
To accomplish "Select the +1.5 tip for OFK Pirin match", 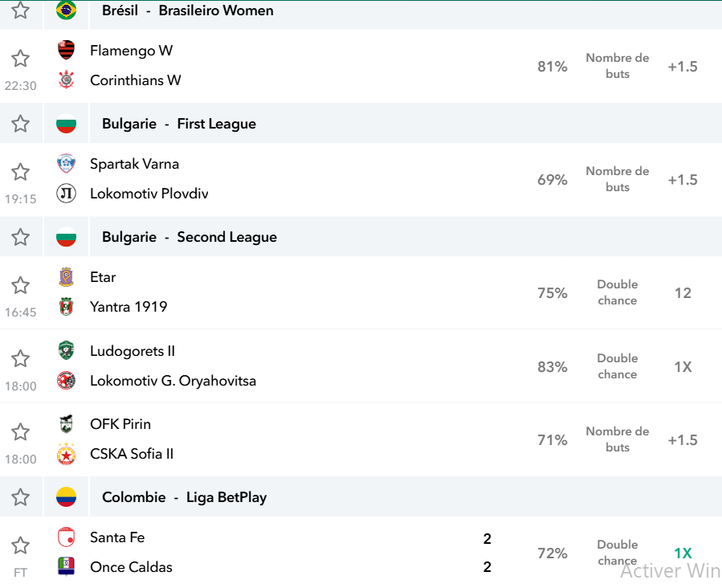I will (683, 439).
